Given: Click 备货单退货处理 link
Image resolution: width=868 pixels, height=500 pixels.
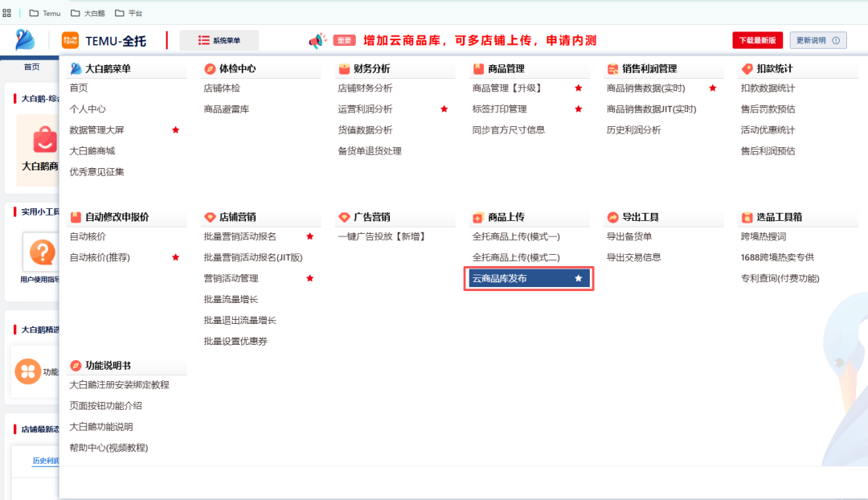Looking at the screenshot, I should tap(369, 151).
